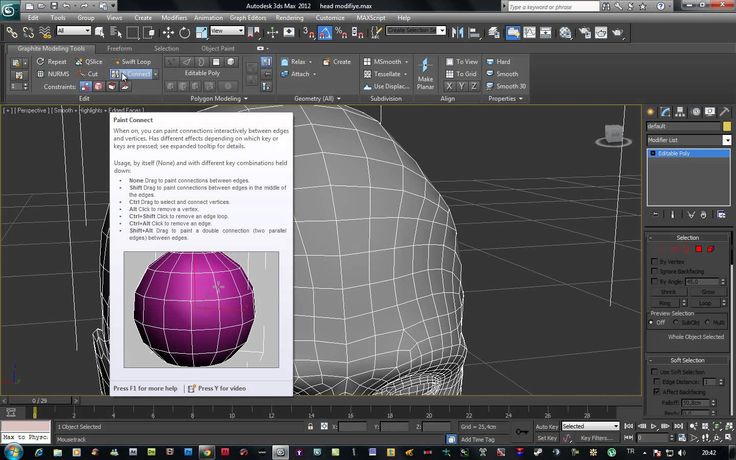Switch to the Object Paint ribbon tab
736x460 pixels.
218,48
